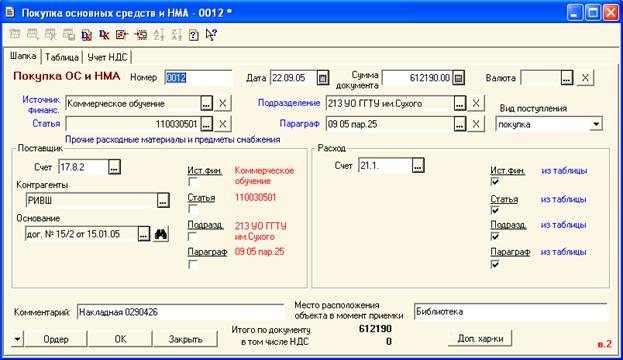
Task: Open Контрагенты selection beside РИВШ
Action: 163,200
